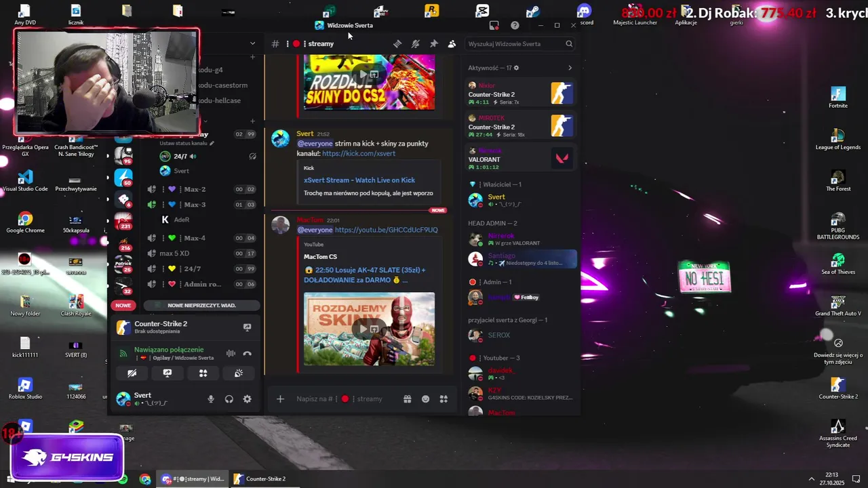Open Svert's profile in member list
The height and width of the screenshot is (488, 868).
point(520,201)
